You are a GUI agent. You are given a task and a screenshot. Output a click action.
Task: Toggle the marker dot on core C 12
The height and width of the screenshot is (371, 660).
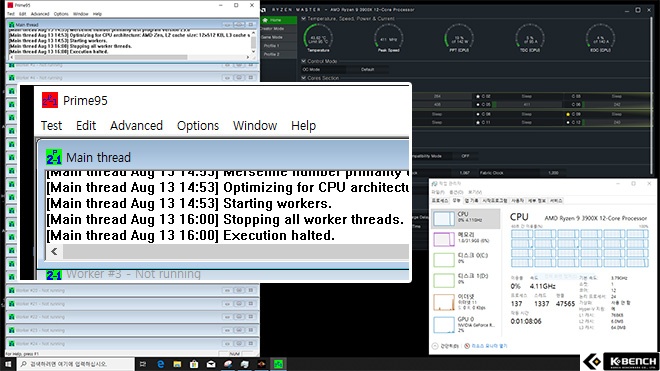click(x=568, y=123)
